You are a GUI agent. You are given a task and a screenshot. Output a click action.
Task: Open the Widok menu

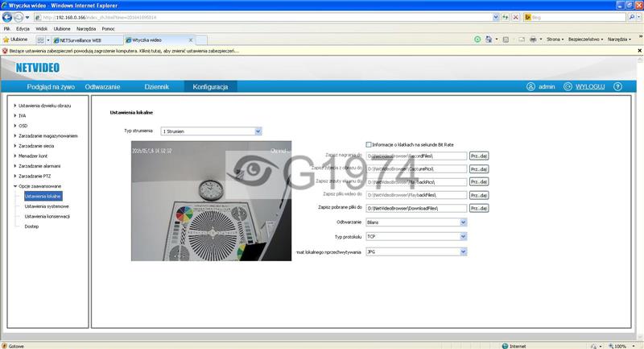coord(42,29)
